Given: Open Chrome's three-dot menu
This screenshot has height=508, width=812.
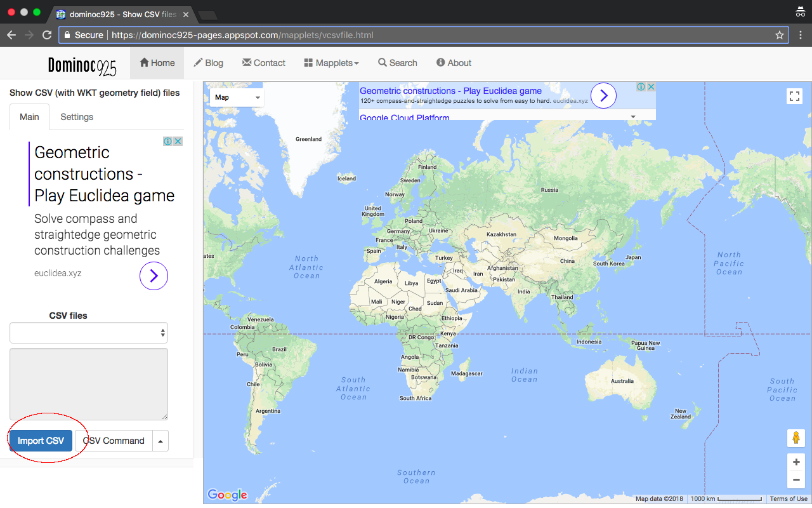Looking at the screenshot, I should pyautogui.click(x=800, y=35).
